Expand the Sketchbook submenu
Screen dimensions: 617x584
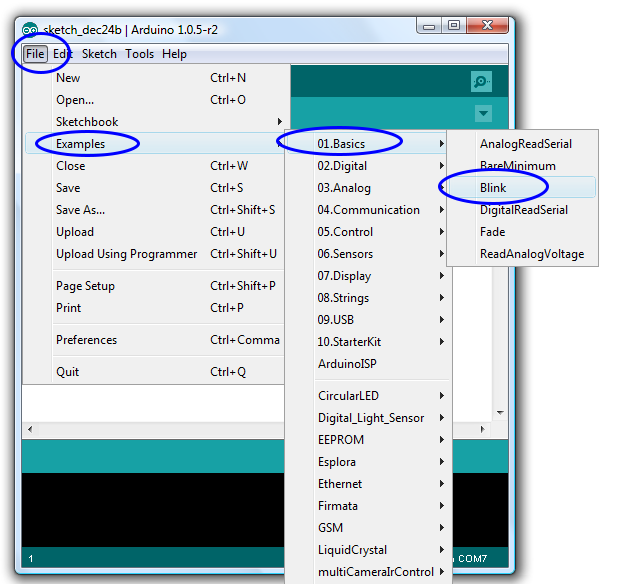156,122
